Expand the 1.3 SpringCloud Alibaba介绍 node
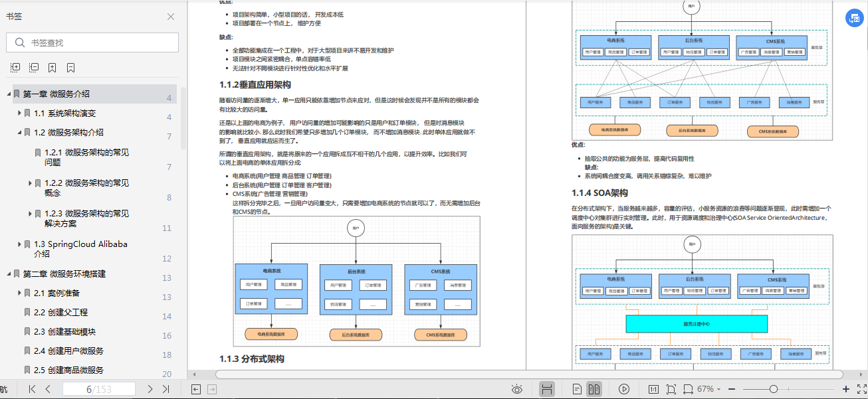The height and width of the screenshot is (399, 868). pos(19,244)
